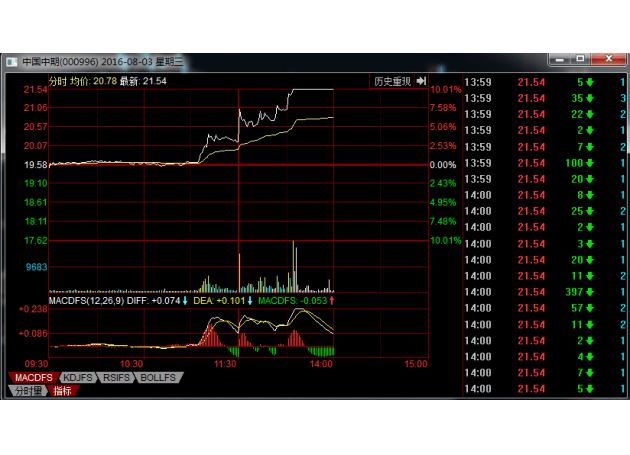Image resolution: width=630 pixels, height=455 pixels.
Task: Select the 分时图 tab at the bottom
Action: click(27, 391)
